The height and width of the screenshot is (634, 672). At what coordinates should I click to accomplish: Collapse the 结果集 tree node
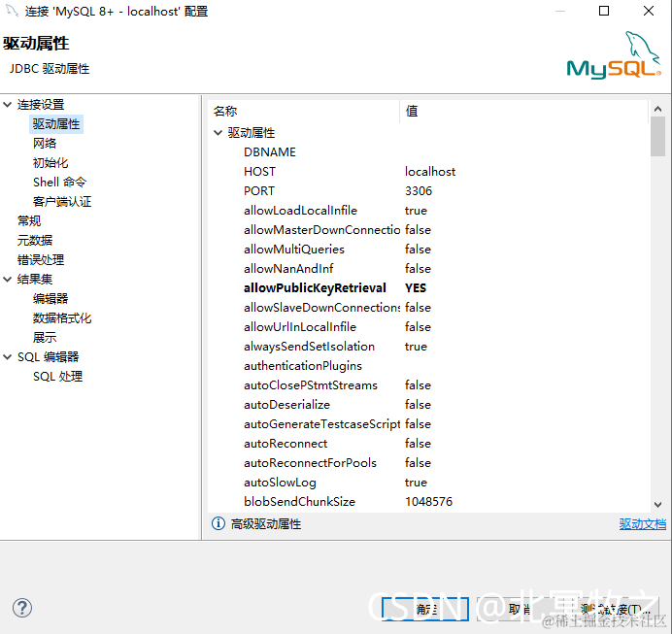tap(8, 280)
